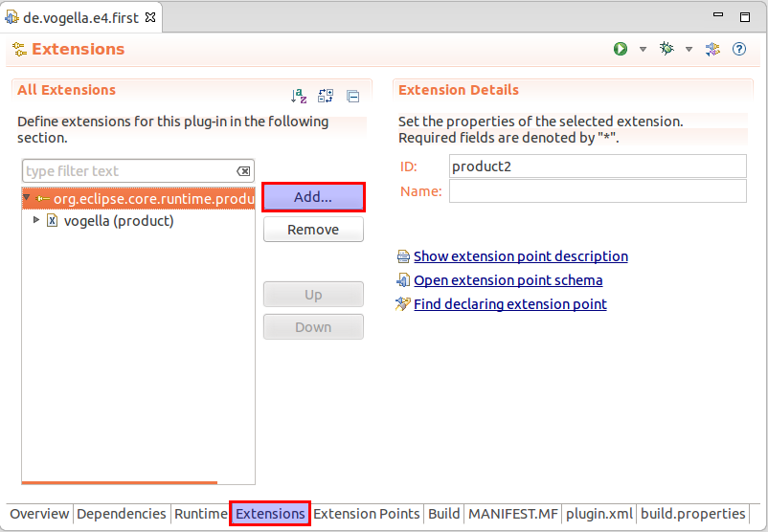Click the horizontal scrollbar of the extensions tree
Screen dimensions: 768x532
click(119, 482)
